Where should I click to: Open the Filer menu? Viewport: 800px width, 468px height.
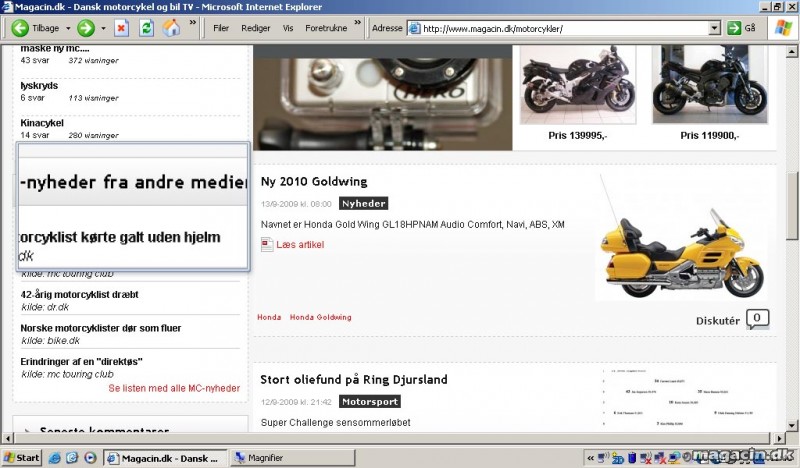(220, 28)
